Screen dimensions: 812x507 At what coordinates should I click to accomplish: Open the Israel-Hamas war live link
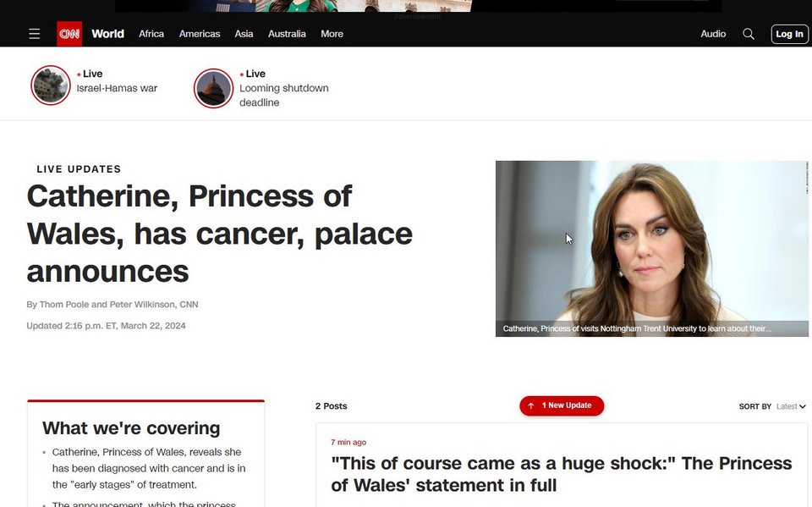tap(117, 88)
